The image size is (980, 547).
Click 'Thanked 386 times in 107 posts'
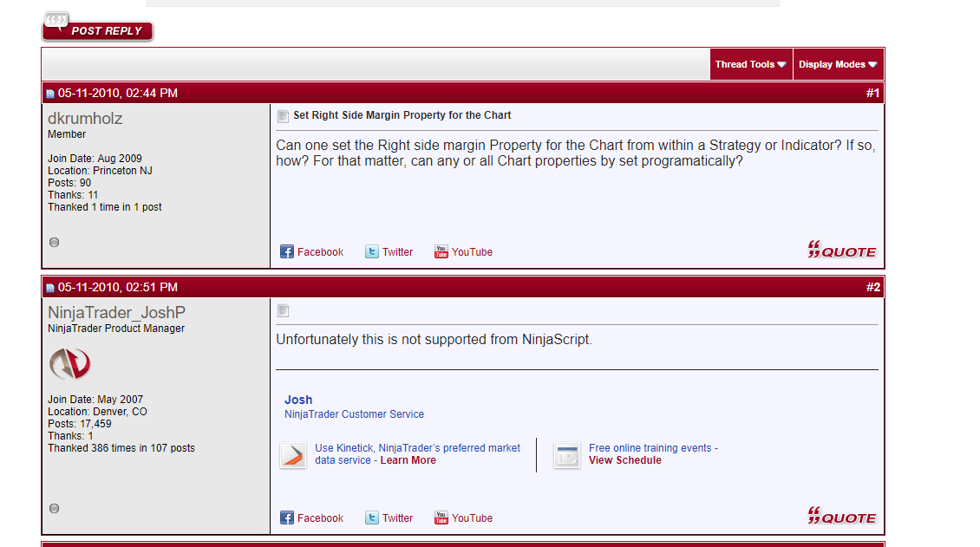(x=121, y=448)
